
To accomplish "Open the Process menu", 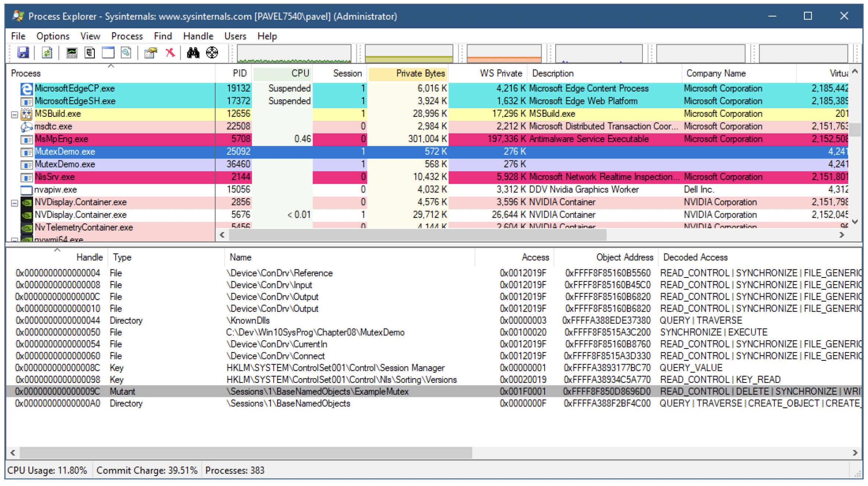I will [127, 36].
